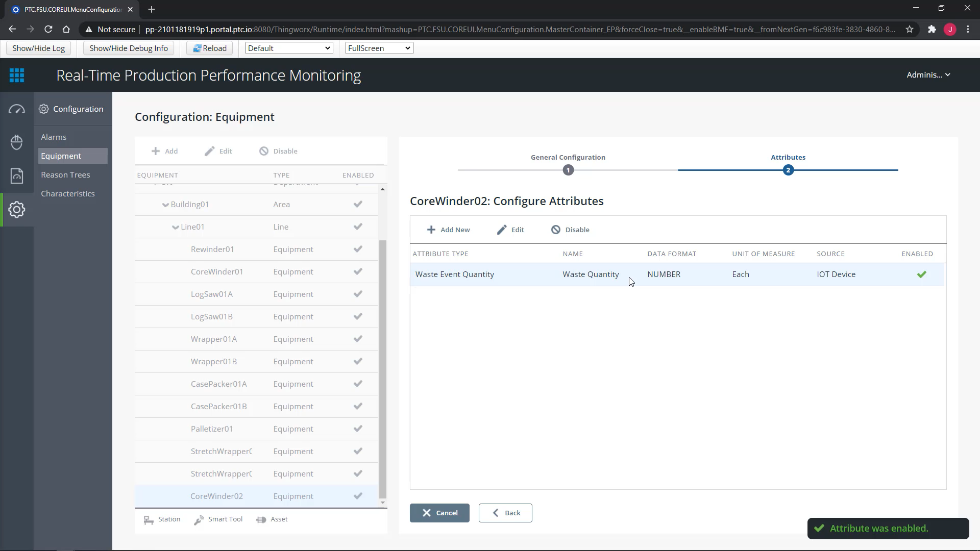Open the apps grid launcher icon
Viewport: 980px width, 551px height.
tap(17, 75)
